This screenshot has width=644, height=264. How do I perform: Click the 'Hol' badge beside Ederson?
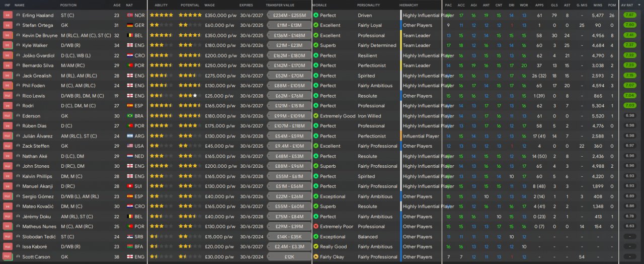8,116
